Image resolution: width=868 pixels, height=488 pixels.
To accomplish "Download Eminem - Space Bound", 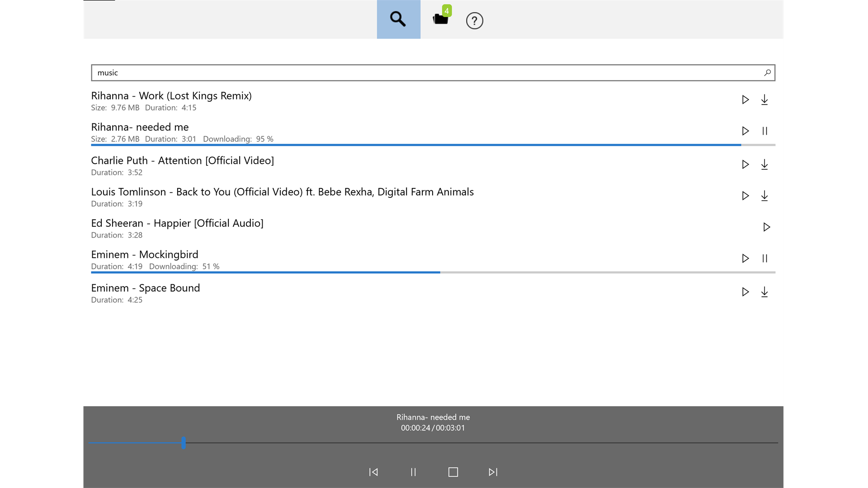I will pyautogui.click(x=764, y=292).
